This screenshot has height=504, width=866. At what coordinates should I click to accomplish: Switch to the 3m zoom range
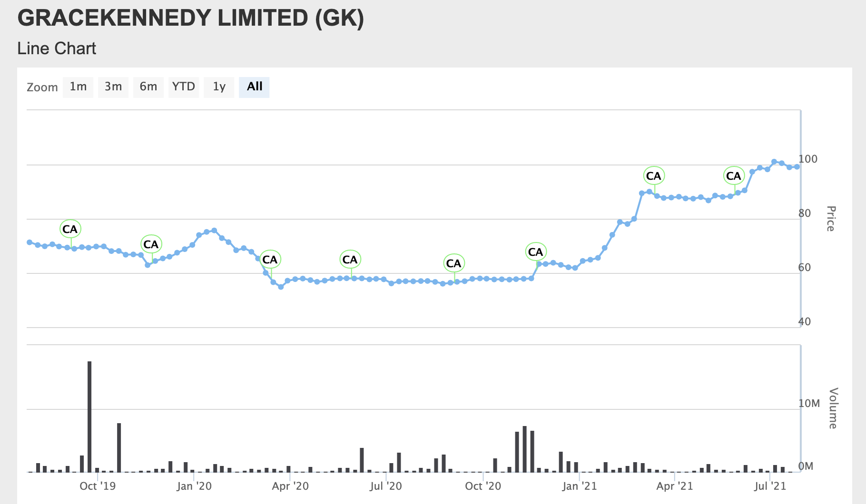[113, 87]
